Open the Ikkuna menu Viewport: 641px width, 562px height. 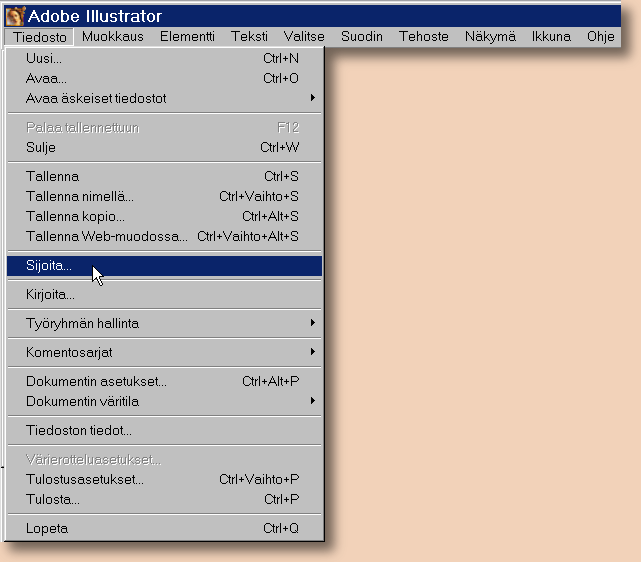(551, 37)
